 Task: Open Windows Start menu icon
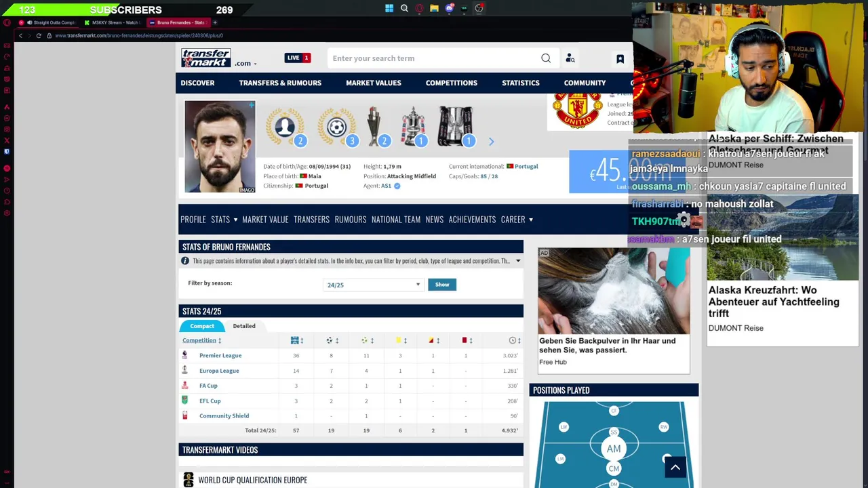[389, 9]
